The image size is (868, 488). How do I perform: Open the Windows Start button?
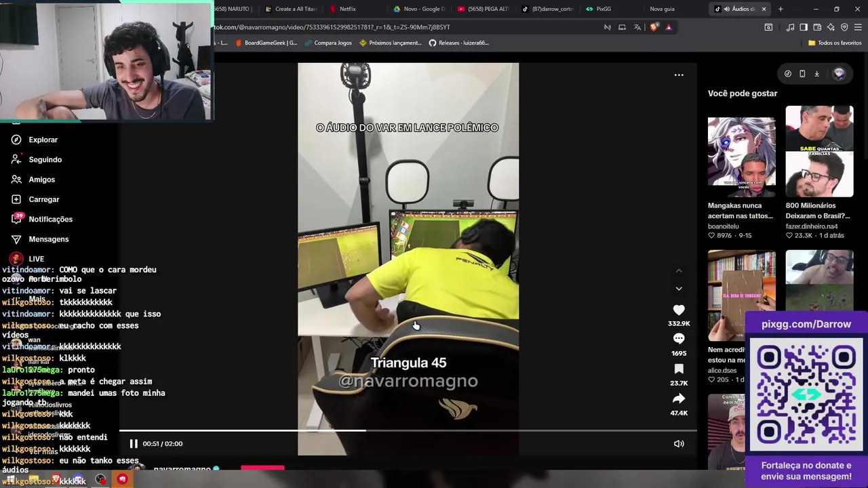(x=11, y=480)
